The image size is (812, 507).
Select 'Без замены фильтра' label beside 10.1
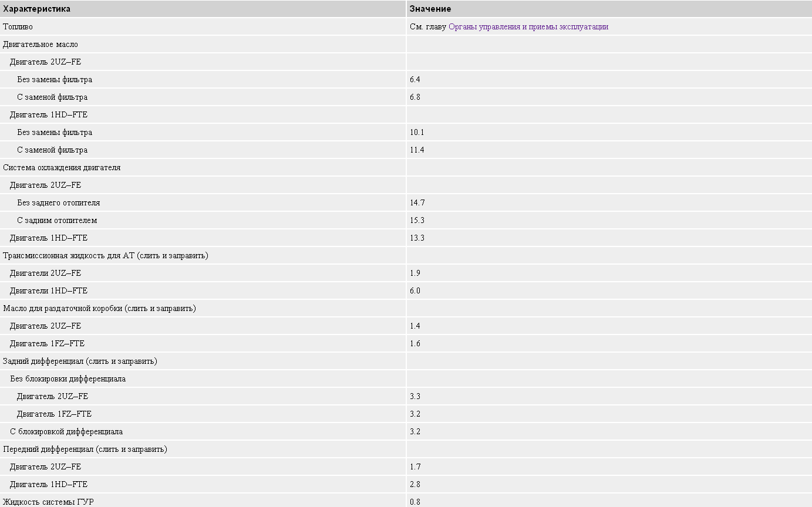point(55,132)
